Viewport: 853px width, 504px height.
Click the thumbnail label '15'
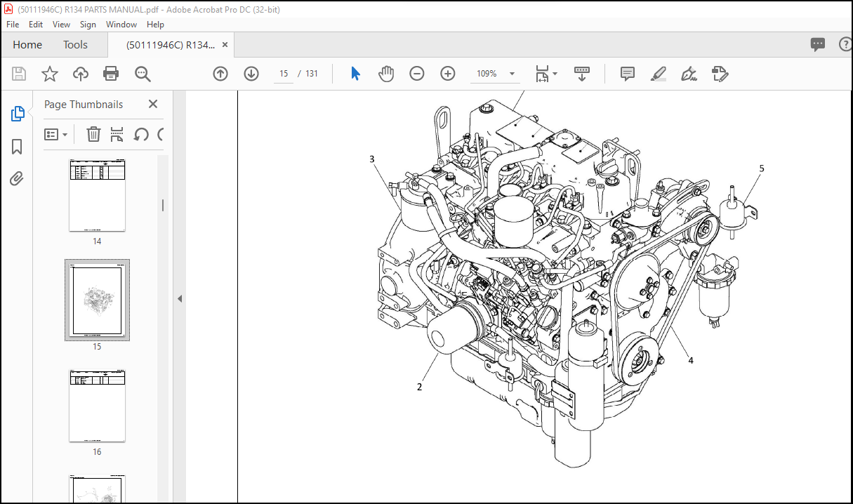click(x=97, y=347)
